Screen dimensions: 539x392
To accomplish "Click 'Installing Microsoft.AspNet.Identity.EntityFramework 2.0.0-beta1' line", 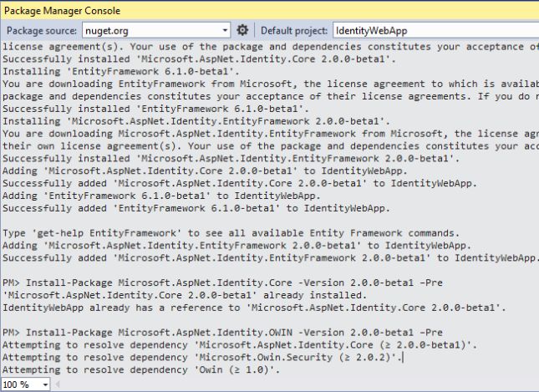I will point(196,121).
